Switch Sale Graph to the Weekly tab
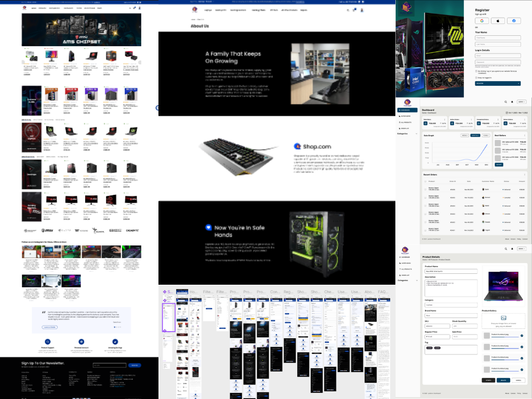 coord(465,135)
